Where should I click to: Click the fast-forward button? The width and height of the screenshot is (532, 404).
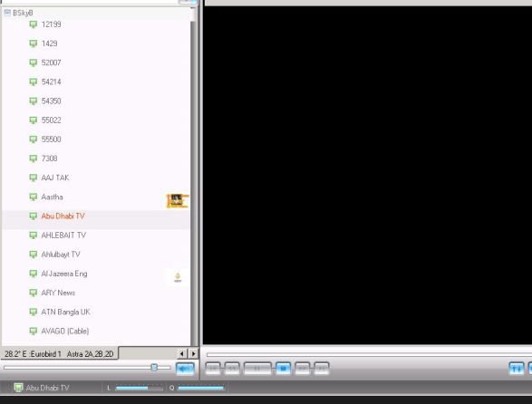303,369
